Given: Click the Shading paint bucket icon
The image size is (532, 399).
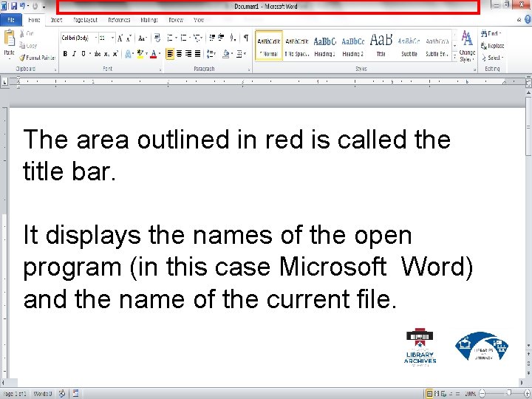Looking at the screenshot, I should 226,54.
